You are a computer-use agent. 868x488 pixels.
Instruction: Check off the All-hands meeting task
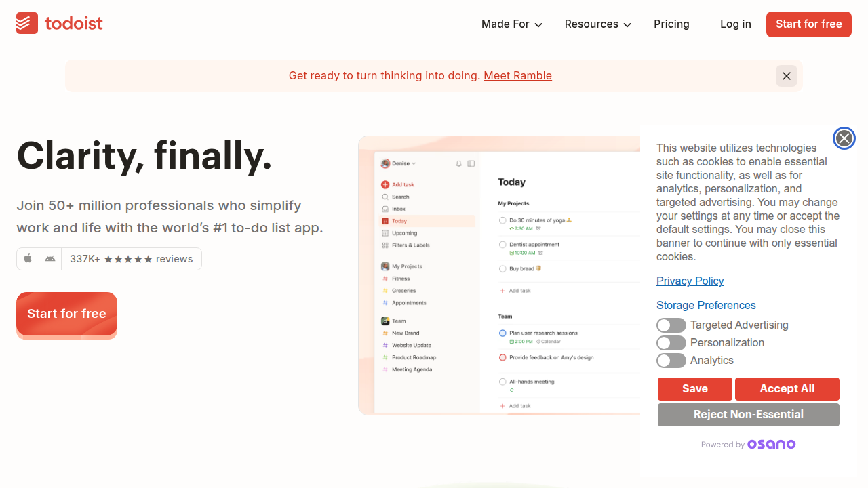point(502,382)
